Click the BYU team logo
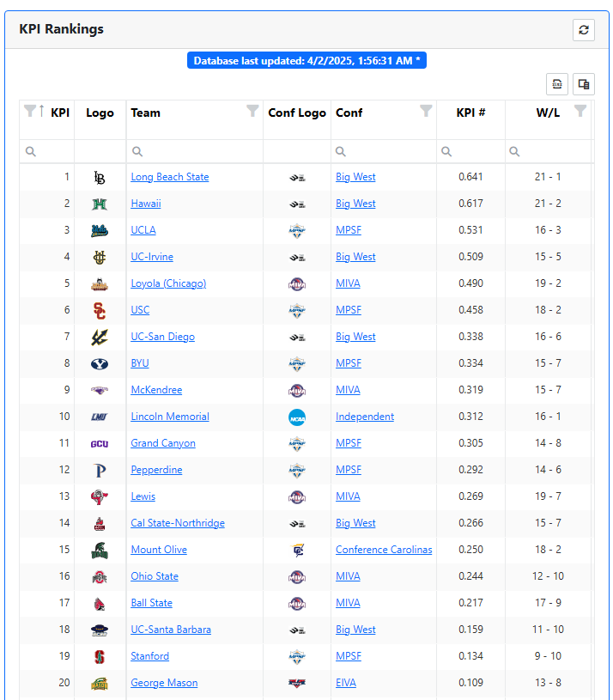 click(100, 364)
